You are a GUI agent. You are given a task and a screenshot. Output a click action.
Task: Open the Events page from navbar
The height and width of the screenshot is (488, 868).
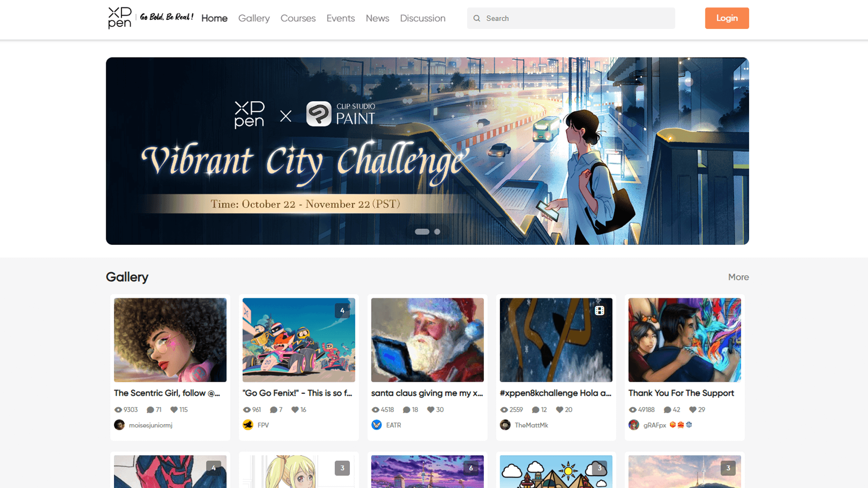pos(340,18)
